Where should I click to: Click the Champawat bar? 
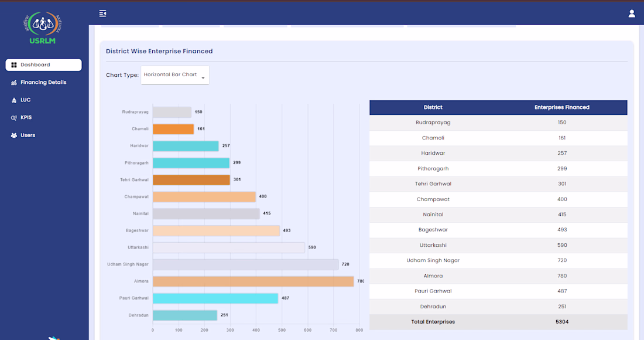point(204,196)
